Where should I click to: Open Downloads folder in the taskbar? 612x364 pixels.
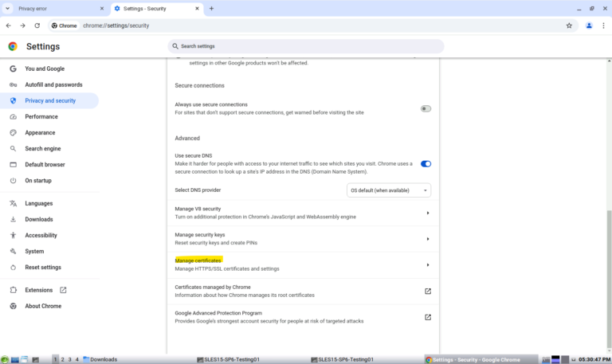click(100, 359)
